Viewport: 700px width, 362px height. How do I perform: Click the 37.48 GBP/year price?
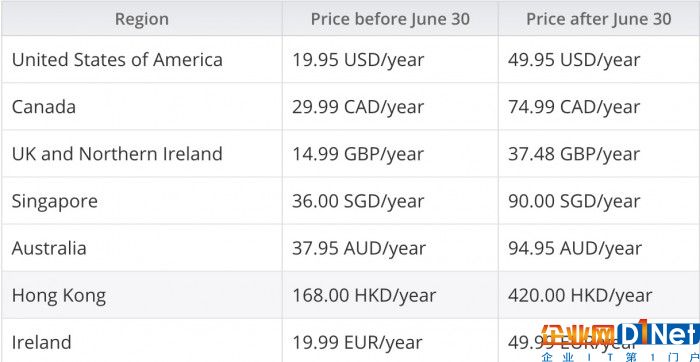tap(574, 154)
